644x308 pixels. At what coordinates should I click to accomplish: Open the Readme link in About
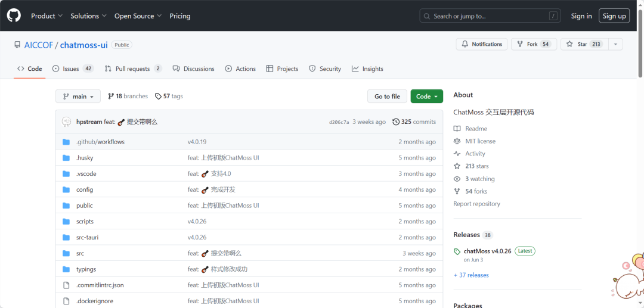click(470, 129)
